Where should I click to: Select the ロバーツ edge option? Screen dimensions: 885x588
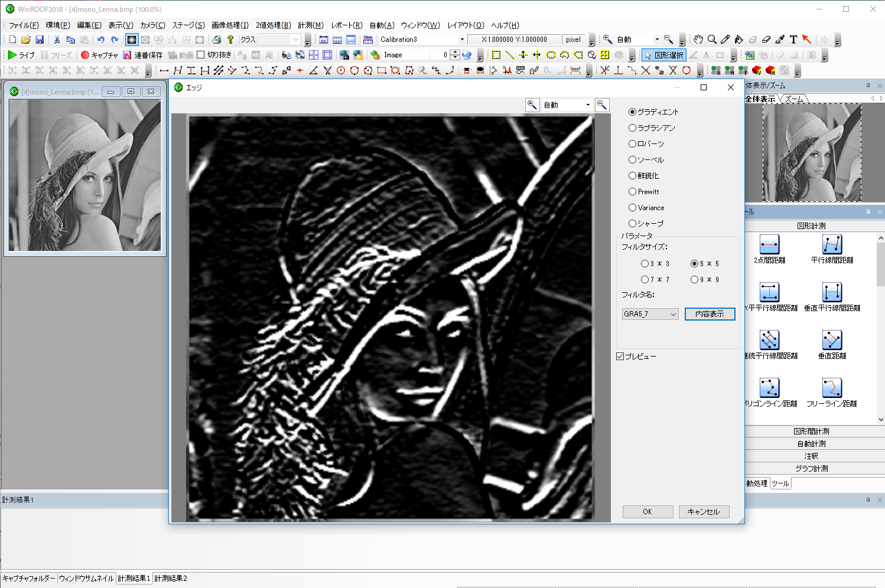click(x=632, y=143)
